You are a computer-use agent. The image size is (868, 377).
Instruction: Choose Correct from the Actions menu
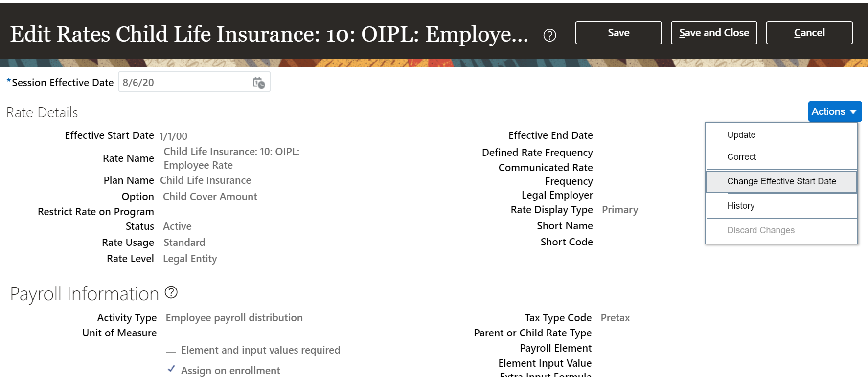(741, 157)
